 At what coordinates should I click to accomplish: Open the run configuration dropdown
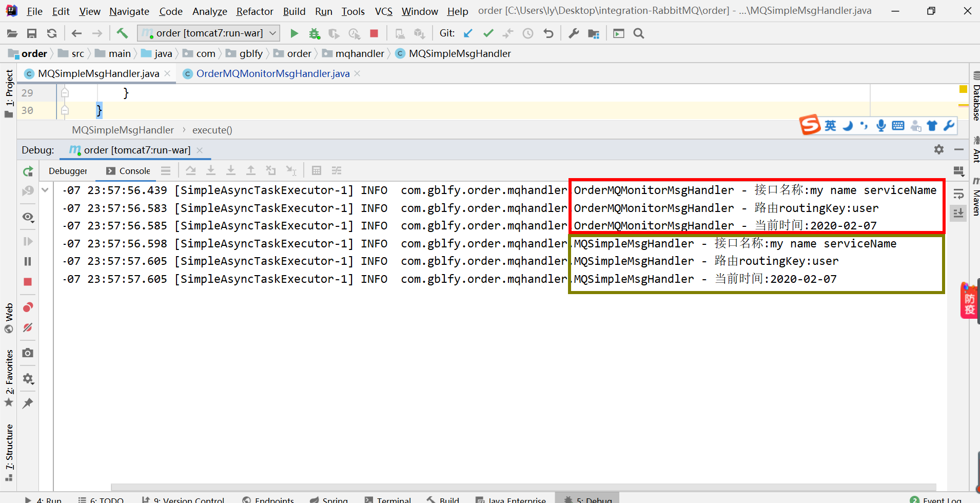[x=209, y=33]
